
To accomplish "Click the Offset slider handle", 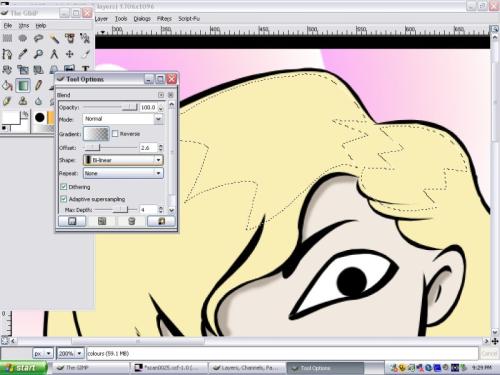I will tap(93, 147).
